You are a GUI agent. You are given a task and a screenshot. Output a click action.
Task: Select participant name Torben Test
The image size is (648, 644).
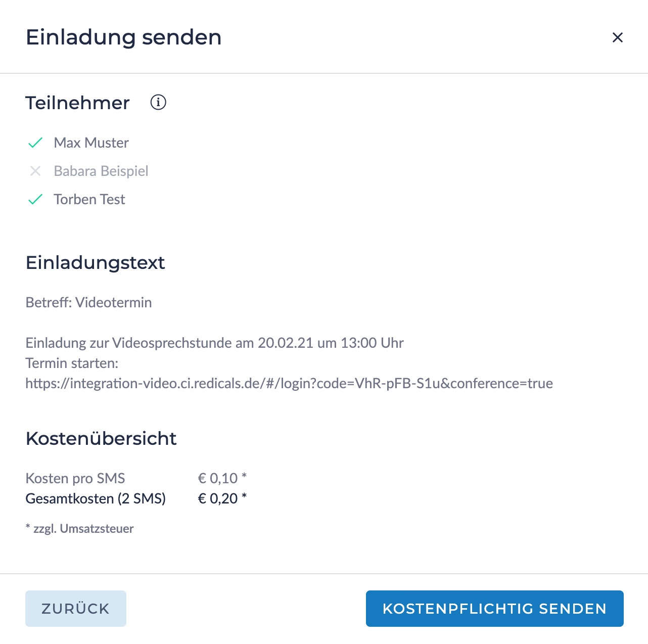tap(89, 200)
